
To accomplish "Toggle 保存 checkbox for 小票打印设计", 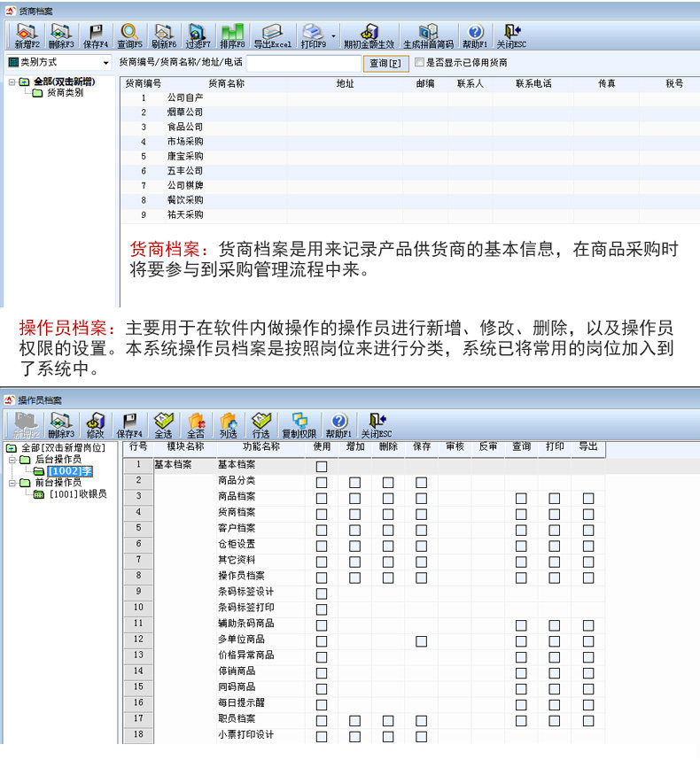I will click(x=421, y=737).
